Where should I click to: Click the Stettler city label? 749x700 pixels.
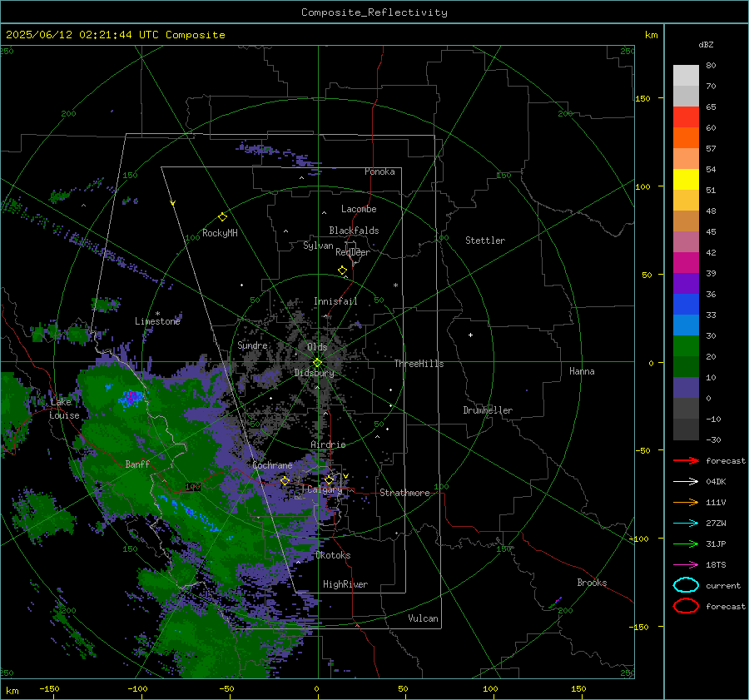pyautogui.click(x=485, y=241)
